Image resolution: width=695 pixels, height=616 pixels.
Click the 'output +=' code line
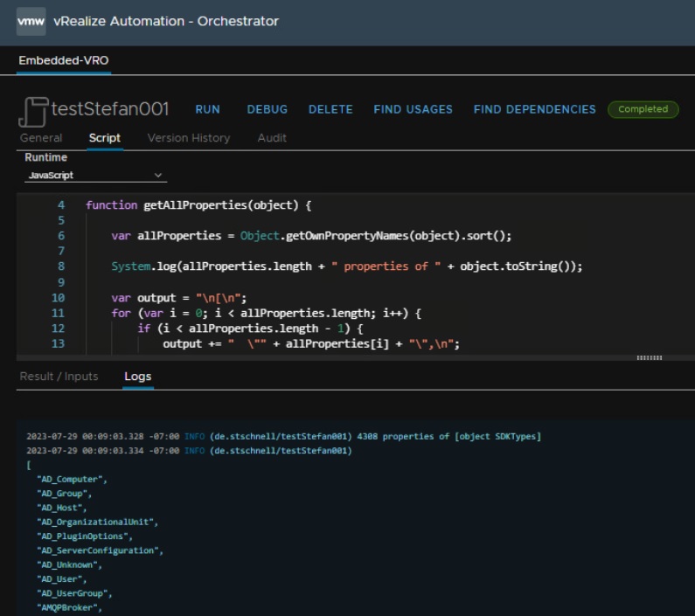311,344
